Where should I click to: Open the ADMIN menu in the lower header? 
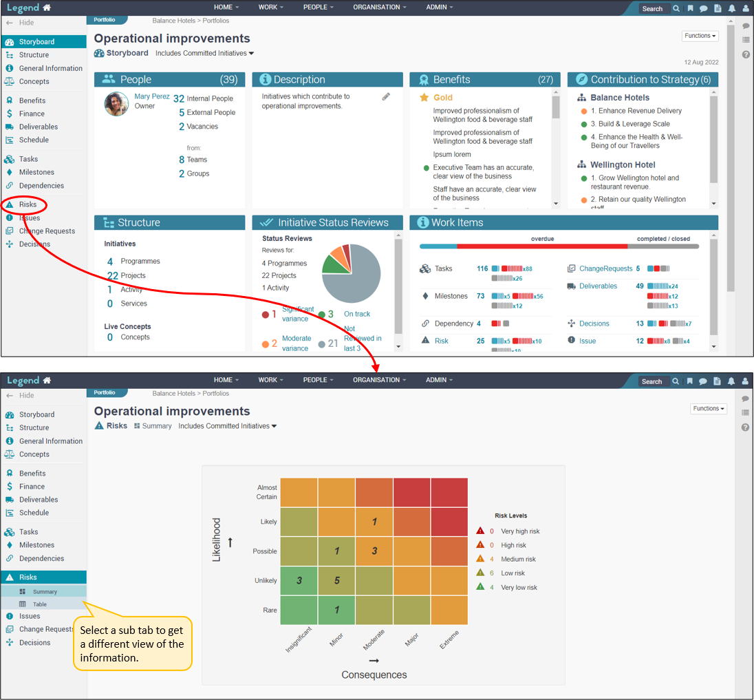(439, 380)
